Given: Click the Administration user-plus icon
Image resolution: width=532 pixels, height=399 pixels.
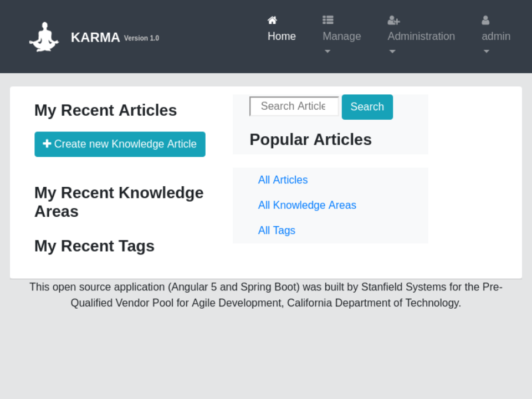Looking at the screenshot, I should coord(393,21).
